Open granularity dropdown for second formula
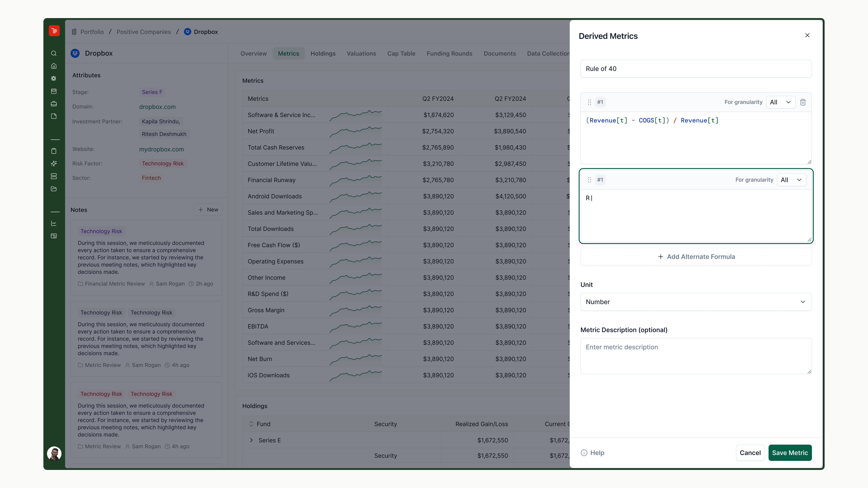Screen dimensions: 868x488 tap(791, 180)
